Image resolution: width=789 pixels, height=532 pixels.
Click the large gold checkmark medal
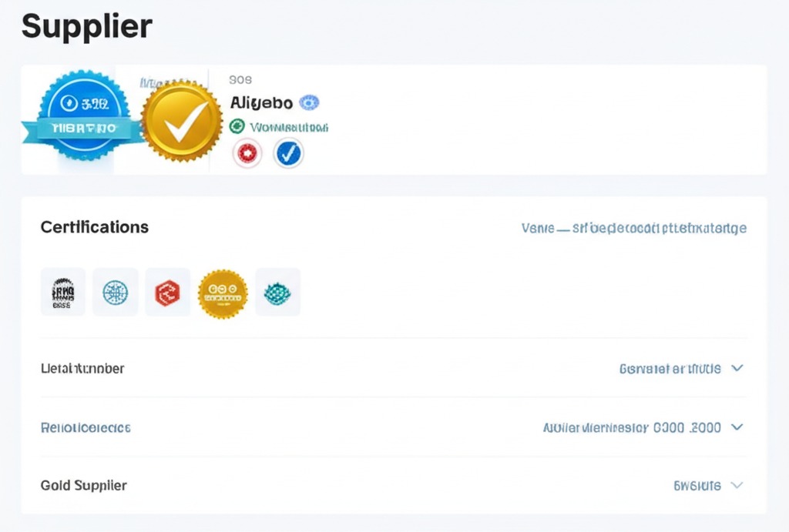coord(183,121)
